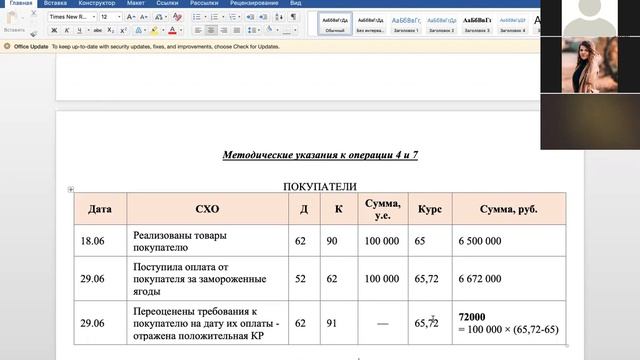Viewport: 640px width, 360px height.
Task: Open the Вид ribbon tab
Action: pyautogui.click(x=296, y=3)
